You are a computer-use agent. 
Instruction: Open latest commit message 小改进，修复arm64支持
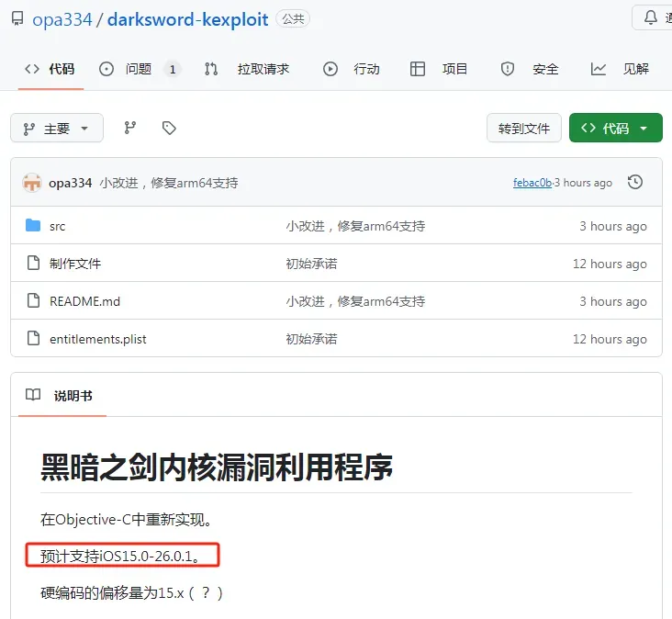click(169, 183)
